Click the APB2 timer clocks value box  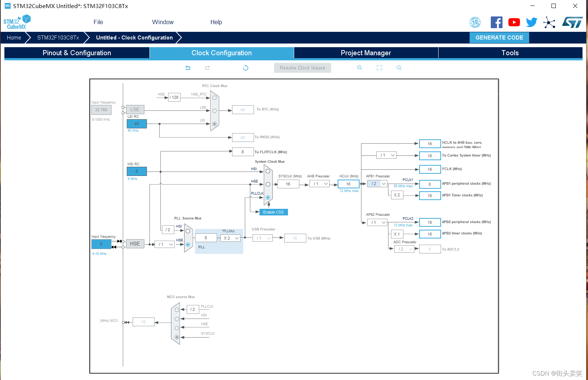click(x=430, y=234)
